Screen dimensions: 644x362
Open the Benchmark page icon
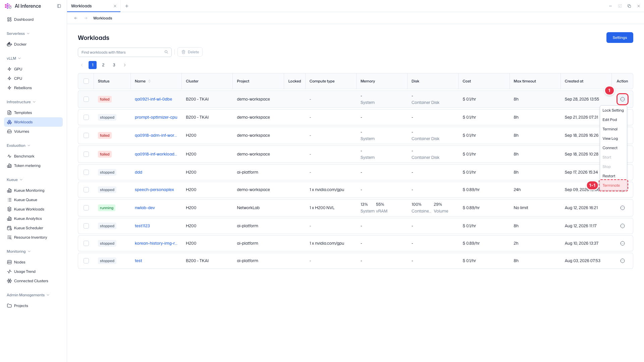tap(9, 156)
